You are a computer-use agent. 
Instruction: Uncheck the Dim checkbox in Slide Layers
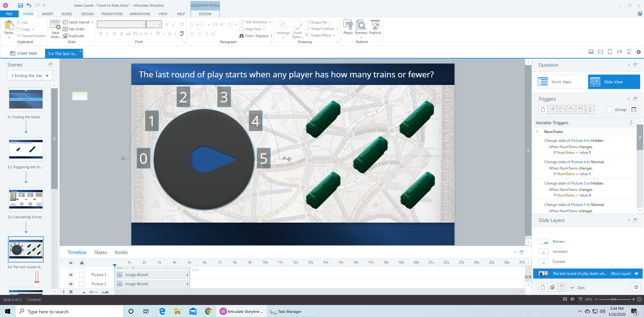click(572, 288)
